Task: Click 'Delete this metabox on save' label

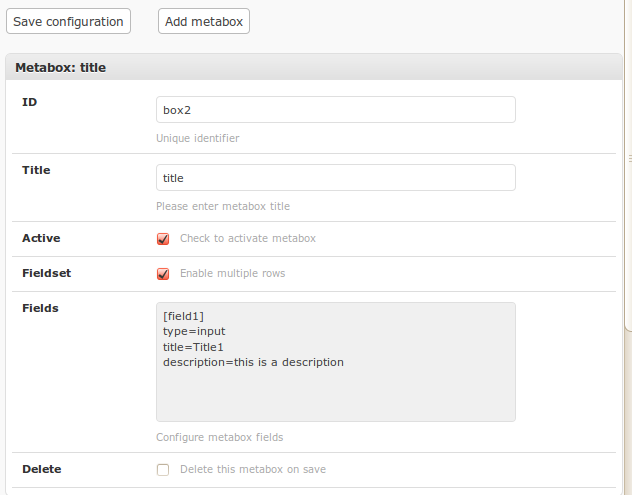Action: point(253,469)
